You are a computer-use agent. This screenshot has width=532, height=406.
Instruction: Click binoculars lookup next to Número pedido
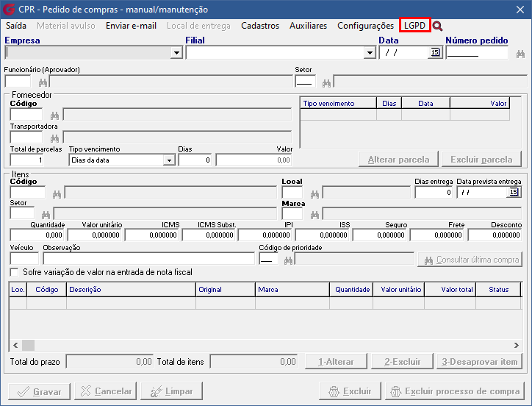(520, 54)
